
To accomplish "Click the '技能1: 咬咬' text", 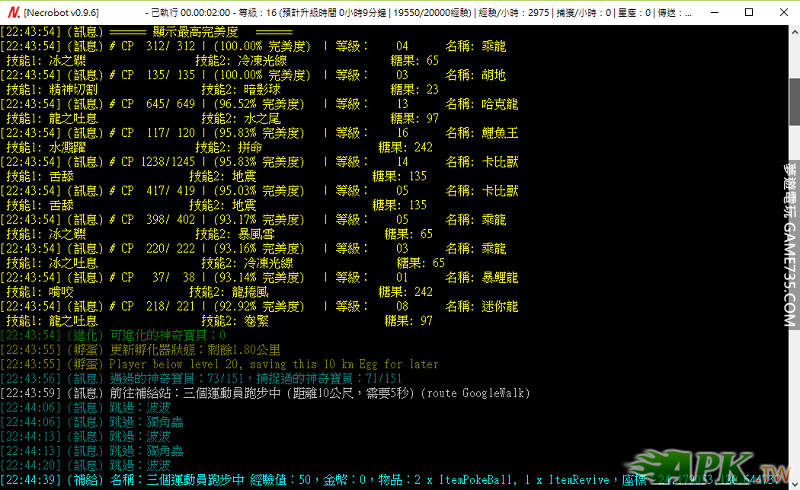I will (39, 292).
